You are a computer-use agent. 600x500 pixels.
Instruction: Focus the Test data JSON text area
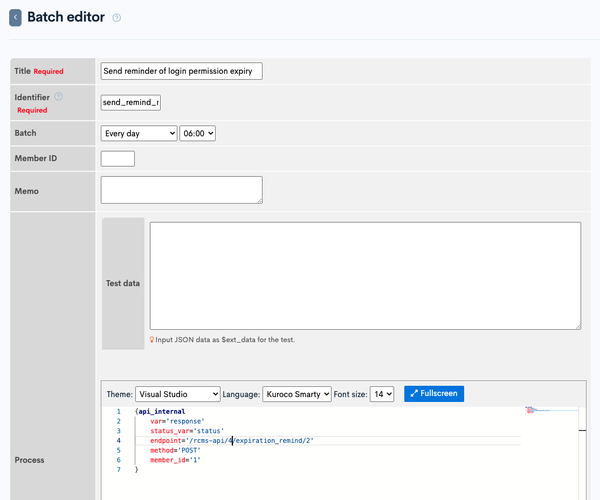[x=365, y=275]
